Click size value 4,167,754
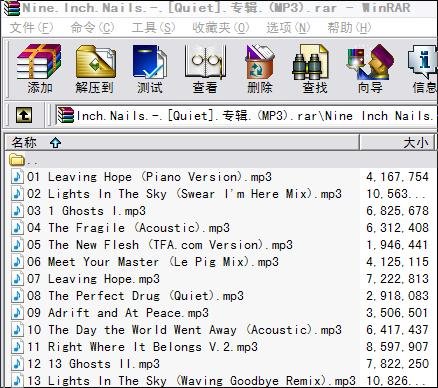The image size is (438, 388). 397,177
